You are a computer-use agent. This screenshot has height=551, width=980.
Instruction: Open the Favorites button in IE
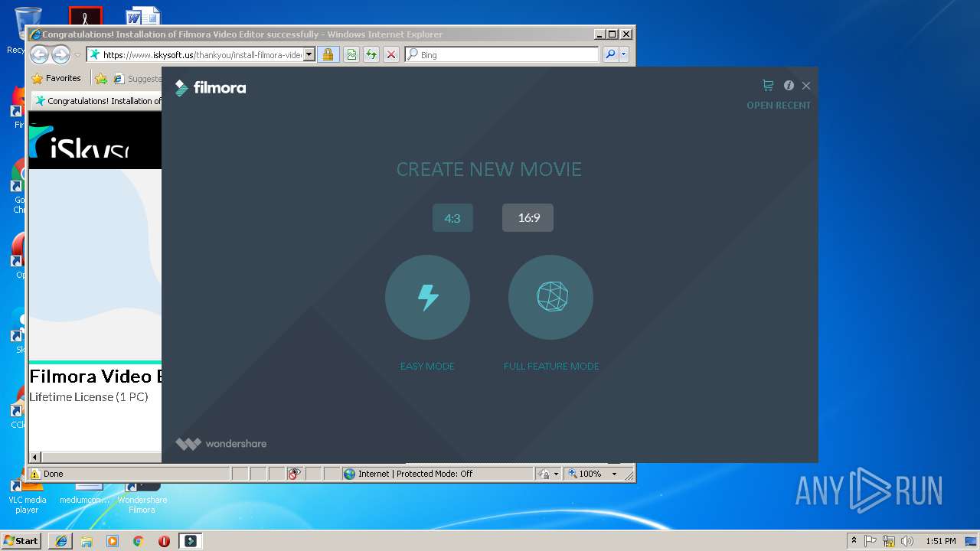56,78
